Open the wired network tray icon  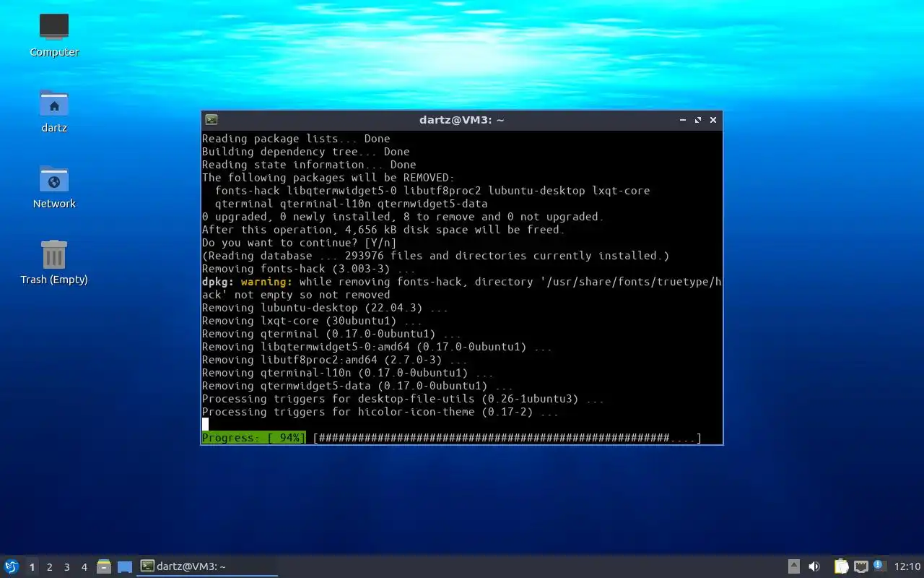tap(860, 566)
